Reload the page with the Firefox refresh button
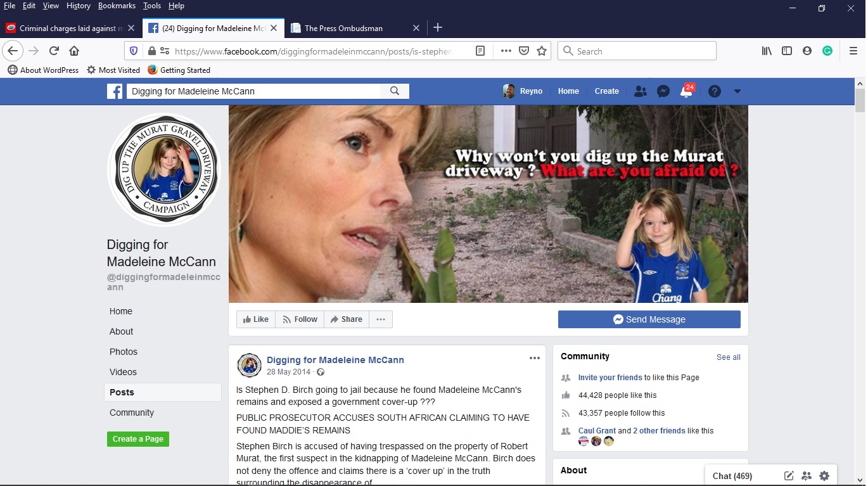The width and height of the screenshot is (868, 486). (x=54, y=51)
